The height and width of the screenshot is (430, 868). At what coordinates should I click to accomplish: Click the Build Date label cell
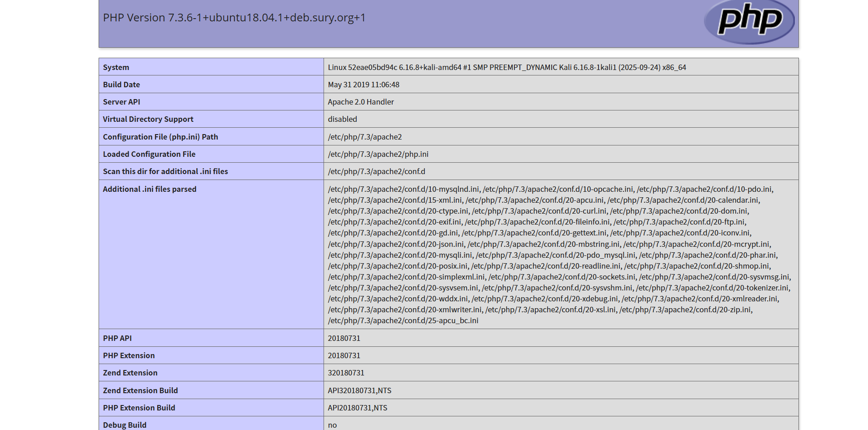click(x=121, y=85)
